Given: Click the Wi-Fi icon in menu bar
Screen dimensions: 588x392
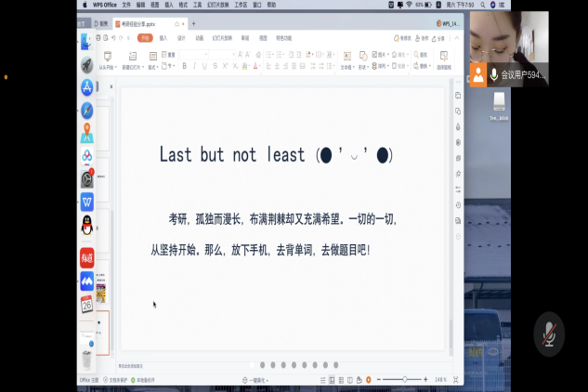Looking at the screenshot, I should coord(409,5).
